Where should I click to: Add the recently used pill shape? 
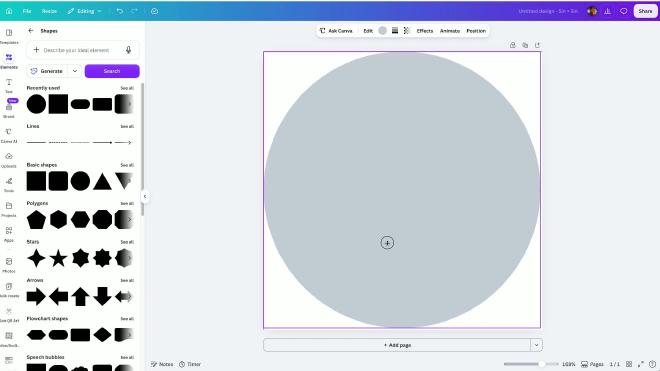click(80, 104)
